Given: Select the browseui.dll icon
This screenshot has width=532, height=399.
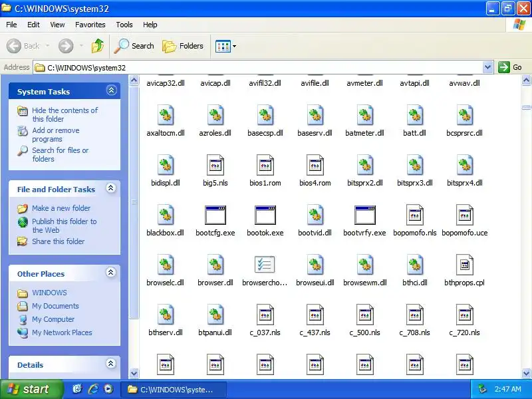Looking at the screenshot, I should pyautogui.click(x=315, y=265).
